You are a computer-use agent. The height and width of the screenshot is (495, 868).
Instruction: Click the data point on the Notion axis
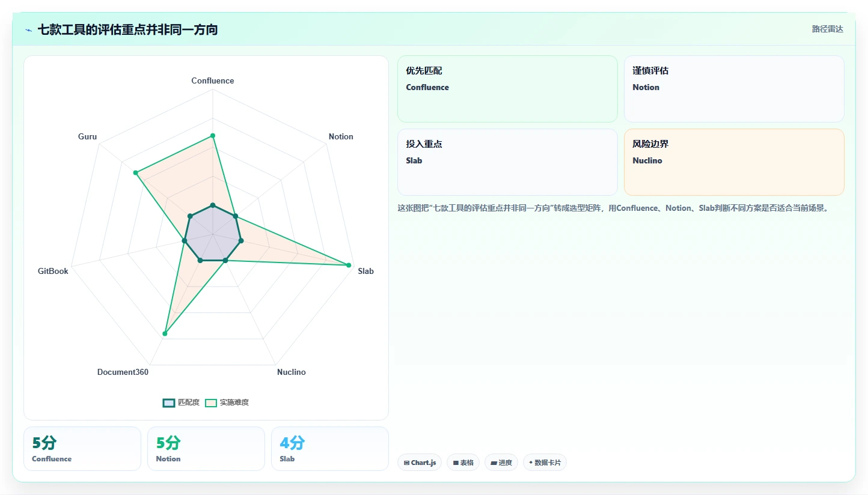(x=235, y=216)
